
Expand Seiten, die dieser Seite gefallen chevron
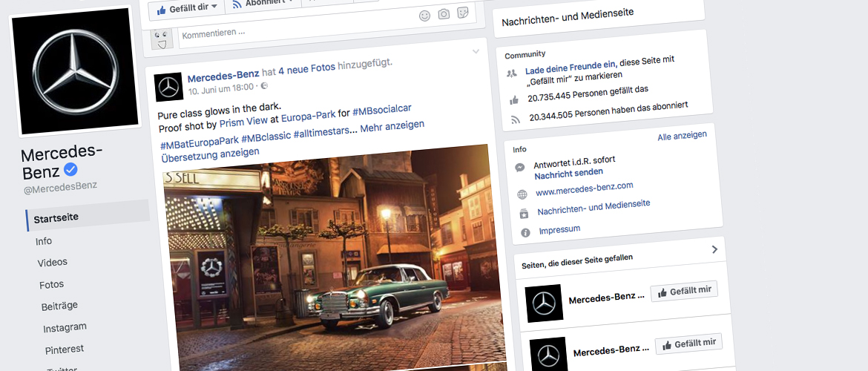(714, 249)
